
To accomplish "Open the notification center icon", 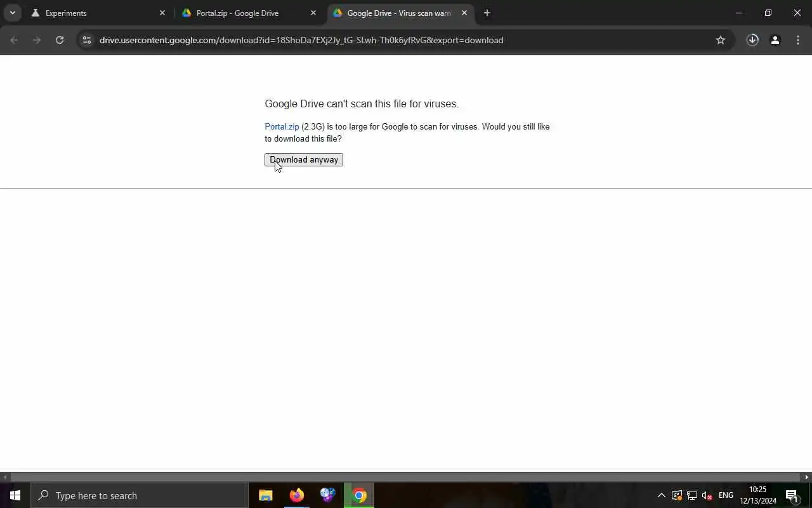I will point(792,495).
